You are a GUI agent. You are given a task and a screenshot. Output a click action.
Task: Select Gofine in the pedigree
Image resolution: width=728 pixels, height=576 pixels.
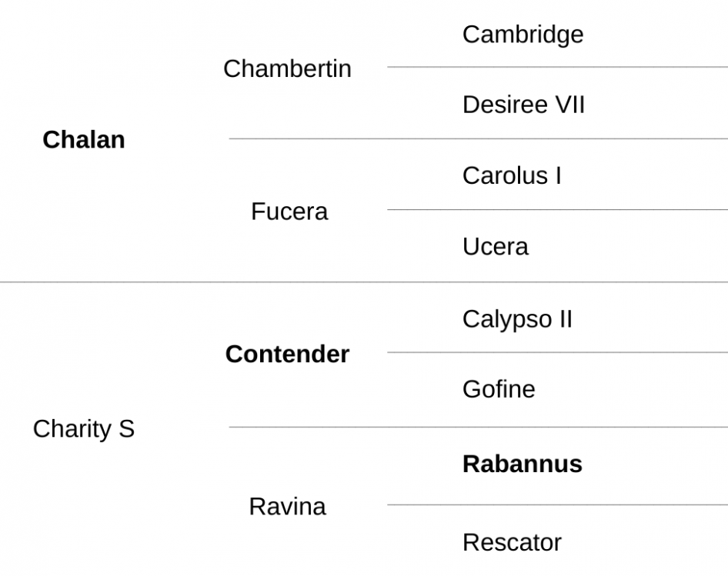(499, 389)
